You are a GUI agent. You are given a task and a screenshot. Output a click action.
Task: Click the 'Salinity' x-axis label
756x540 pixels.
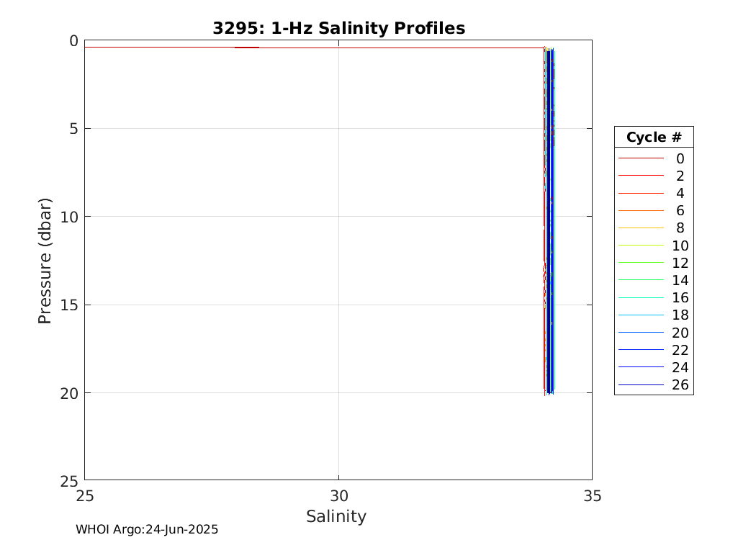tap(336, 516)
